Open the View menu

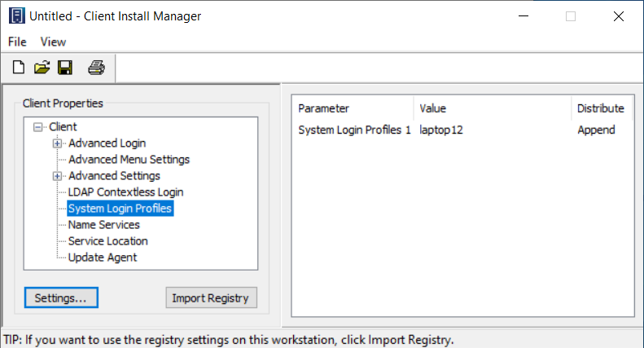click(x=53, y=42)
